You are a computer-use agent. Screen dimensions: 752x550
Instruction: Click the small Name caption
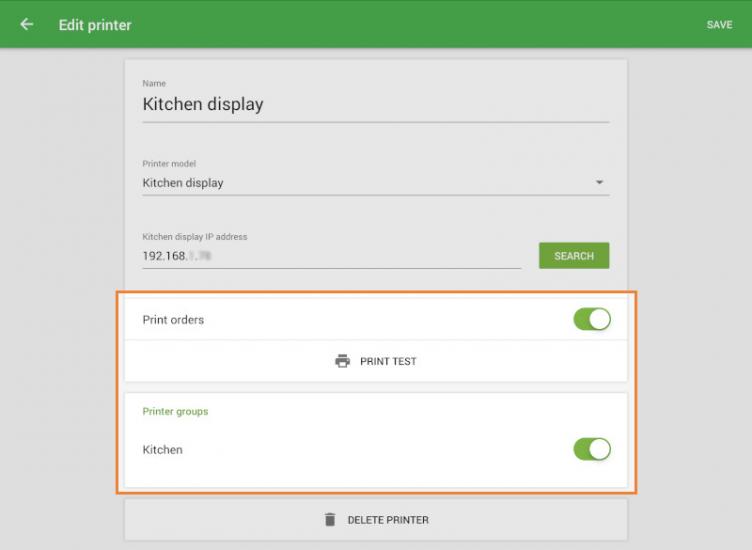(x=154, y=83)
